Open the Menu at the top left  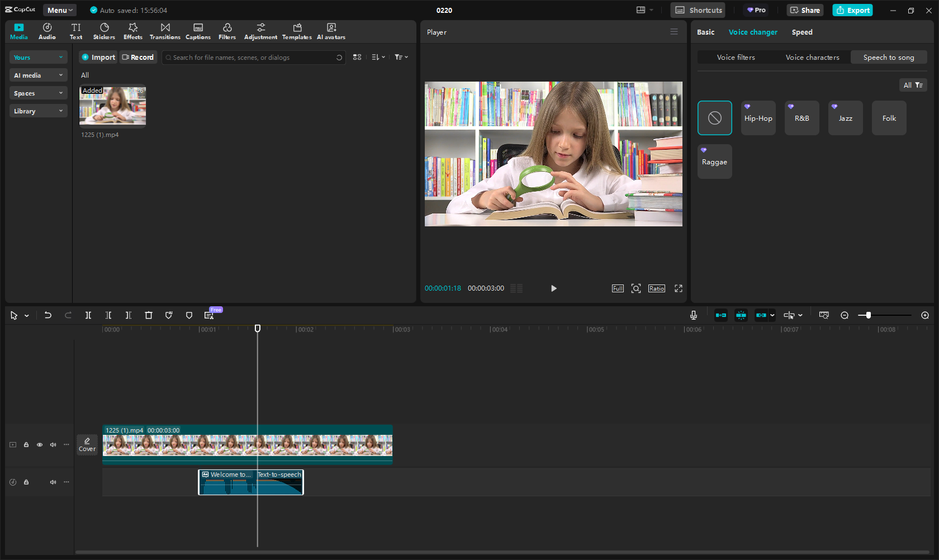59,10
